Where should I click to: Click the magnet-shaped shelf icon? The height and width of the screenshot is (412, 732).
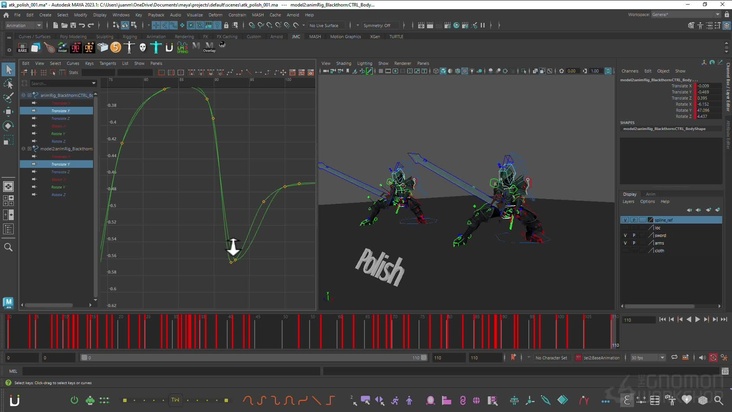coord(169,47)
